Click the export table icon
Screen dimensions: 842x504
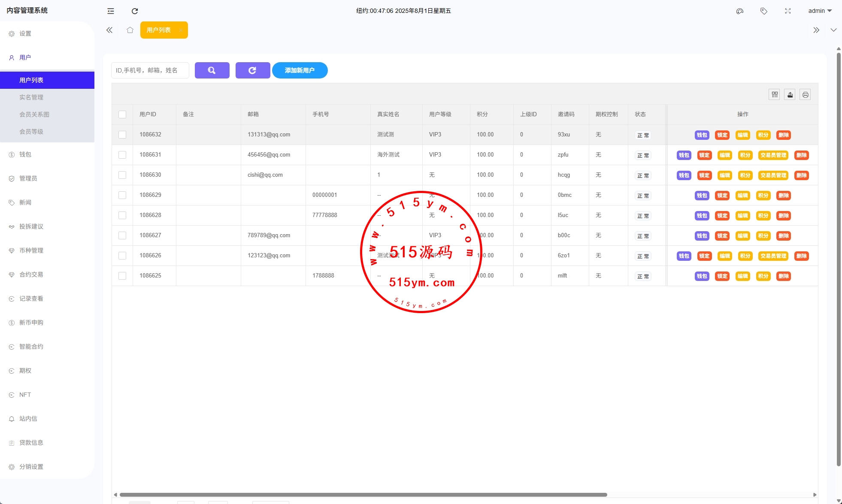pos(790,95)
